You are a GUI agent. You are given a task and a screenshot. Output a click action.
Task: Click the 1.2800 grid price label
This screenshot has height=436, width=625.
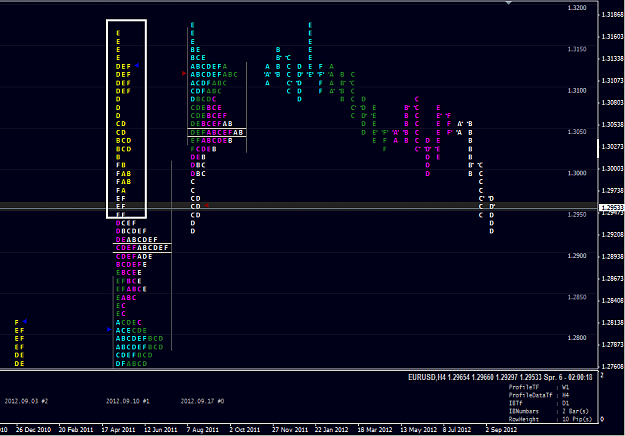coord(577,338)
